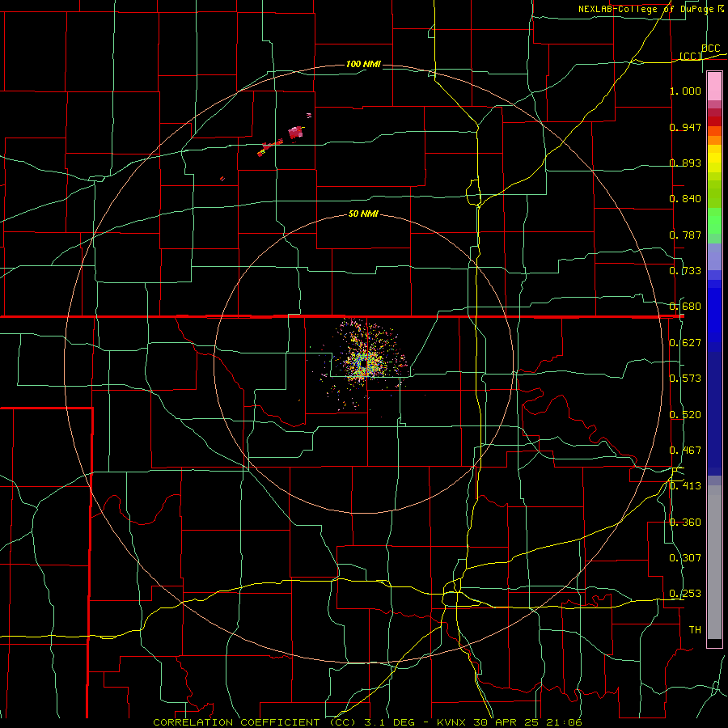Click the 0.787 scale value
Image resolution: width=728 pixels, height=728 pixels.
coord(685,235)
